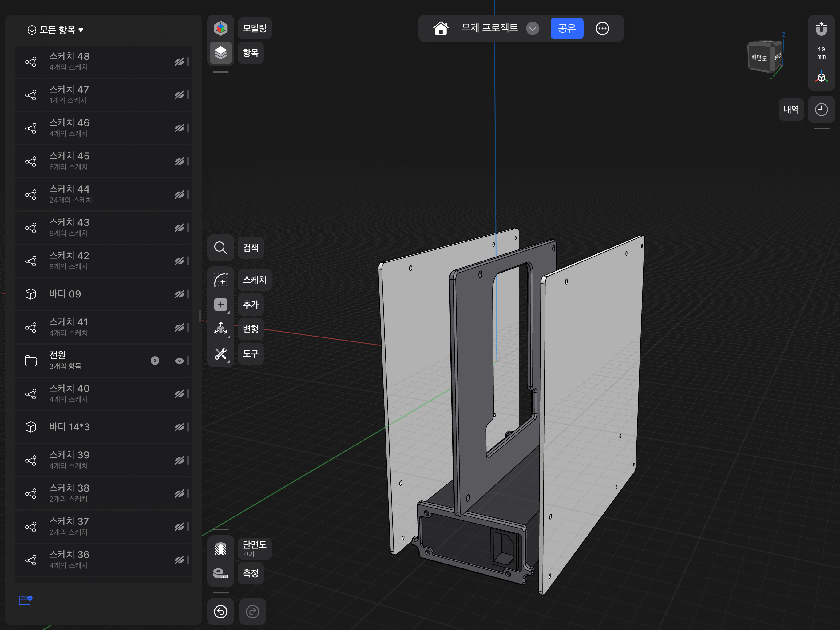Show hidden 스케치 44
This screenshot has height=630, width=840.
[x=179, y=194]
